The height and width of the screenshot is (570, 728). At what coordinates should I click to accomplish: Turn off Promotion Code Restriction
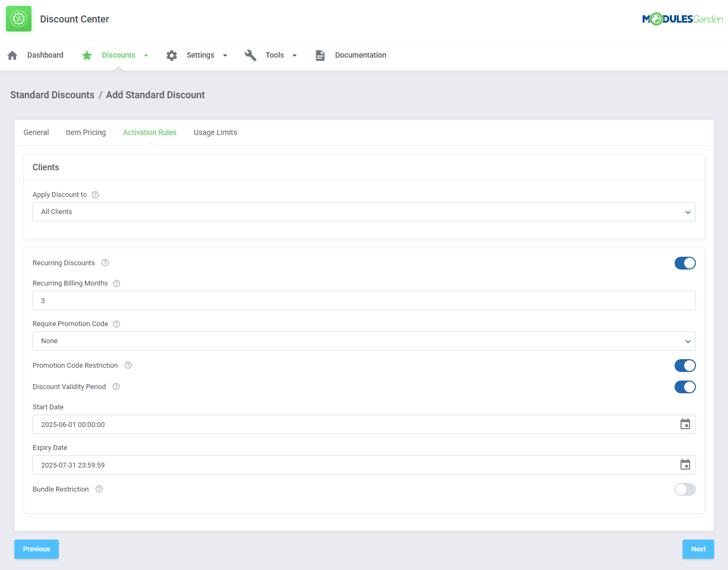click(685, 366)
